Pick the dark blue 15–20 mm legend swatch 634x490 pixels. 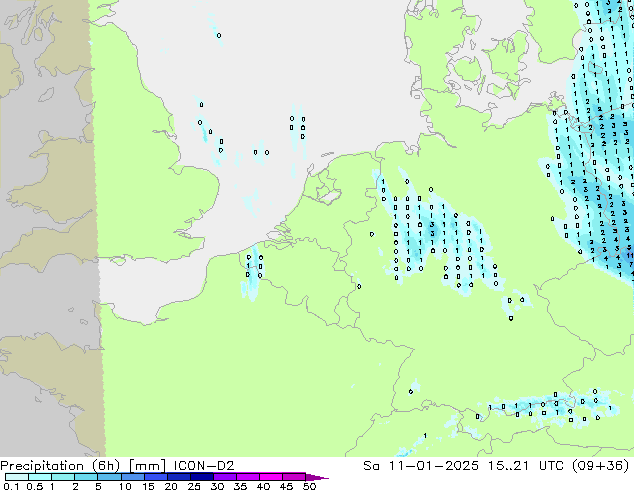[158, 477]
